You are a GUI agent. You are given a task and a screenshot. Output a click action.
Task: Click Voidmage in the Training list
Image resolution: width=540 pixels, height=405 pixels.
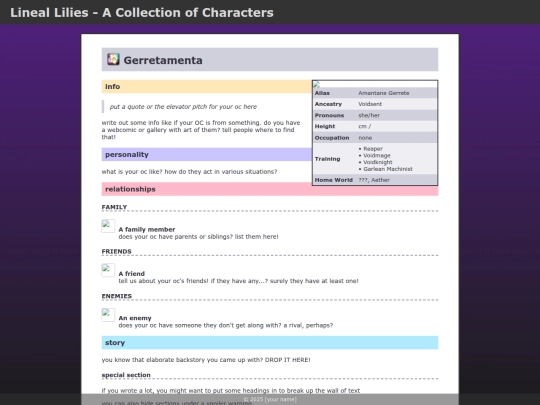point(377,156)
